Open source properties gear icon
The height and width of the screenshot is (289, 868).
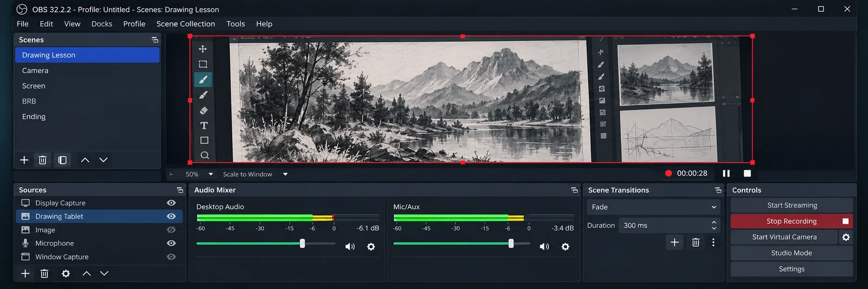point(66,274)
